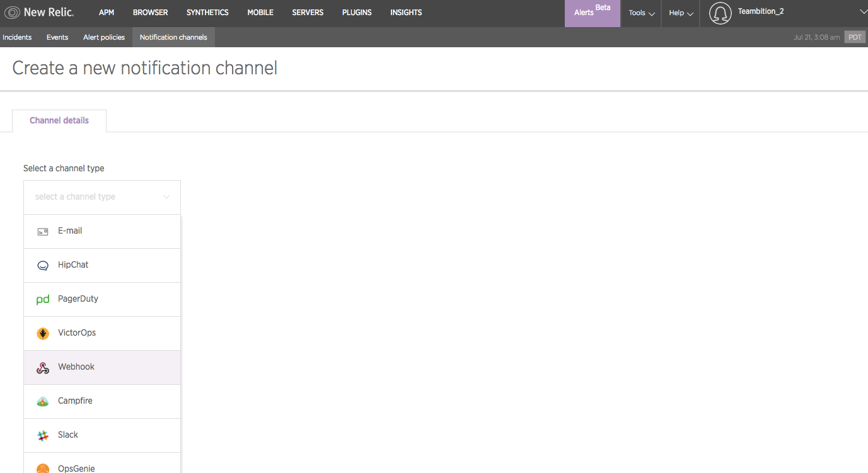Select the Alerts Beta tab
Screen dimensions: 868x473
click(x=593, y=13)
